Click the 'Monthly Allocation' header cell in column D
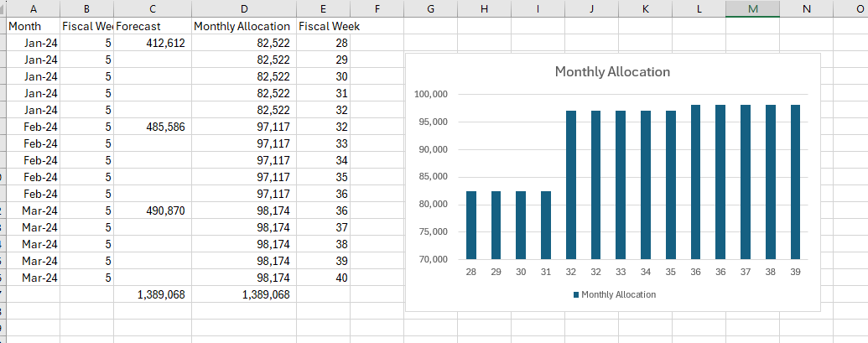This screenshot has height=343, width=868. 244,26
